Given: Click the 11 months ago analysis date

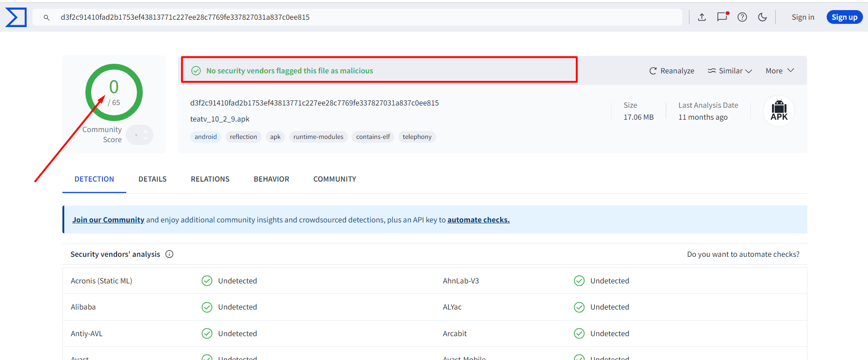Looking at the screenshot, I should 703,117.
